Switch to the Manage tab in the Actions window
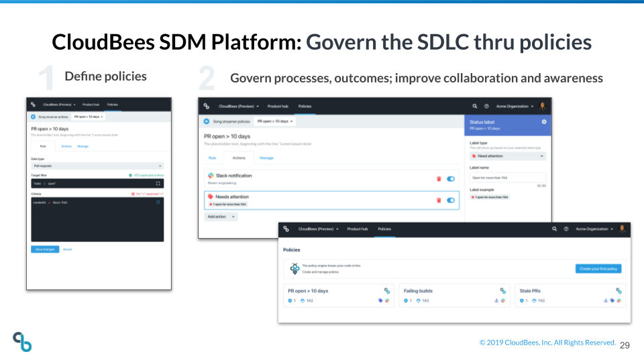The height and width of the screenshot is (362, 644). point(266,158)
